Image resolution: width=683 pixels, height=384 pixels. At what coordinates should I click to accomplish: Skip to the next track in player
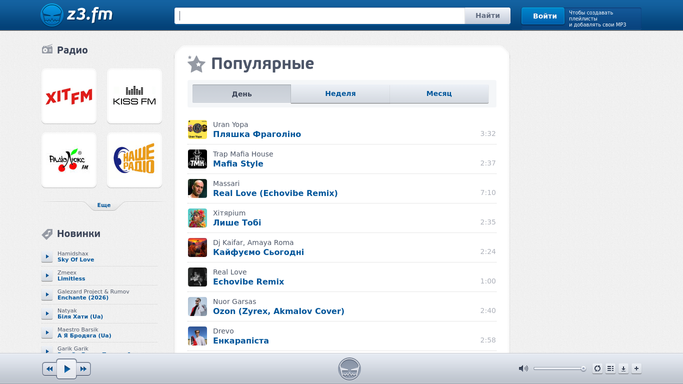(83, 369)
